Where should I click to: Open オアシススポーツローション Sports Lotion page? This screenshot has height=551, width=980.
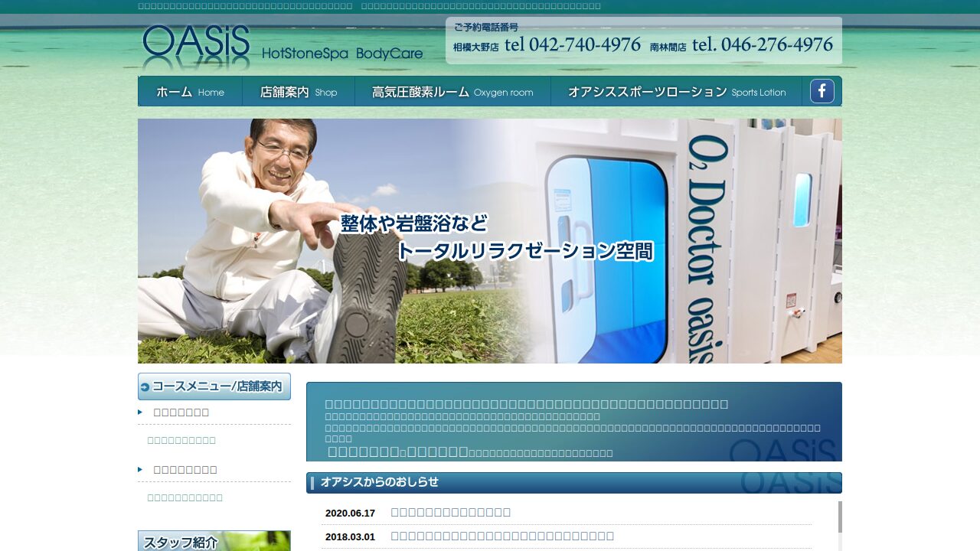point(676,92)
